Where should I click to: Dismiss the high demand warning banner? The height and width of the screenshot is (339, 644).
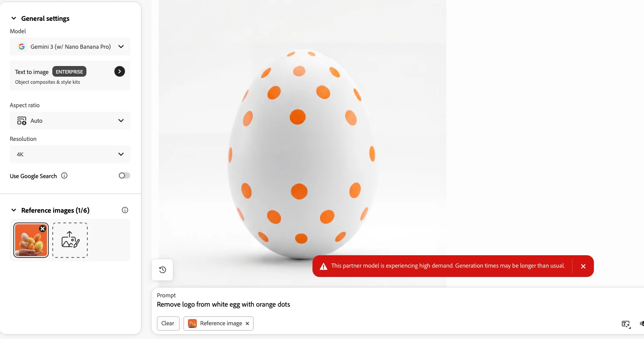tap(583, 266)
